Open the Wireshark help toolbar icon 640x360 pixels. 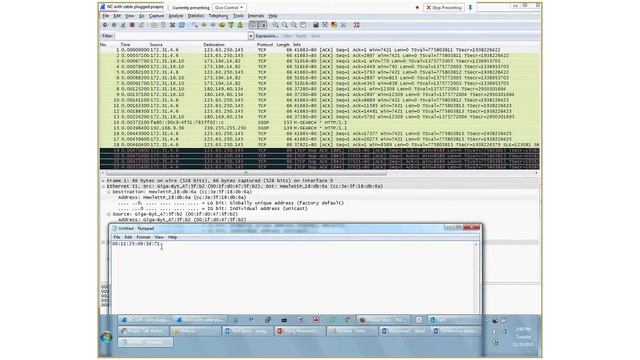[x=356, y=25]
